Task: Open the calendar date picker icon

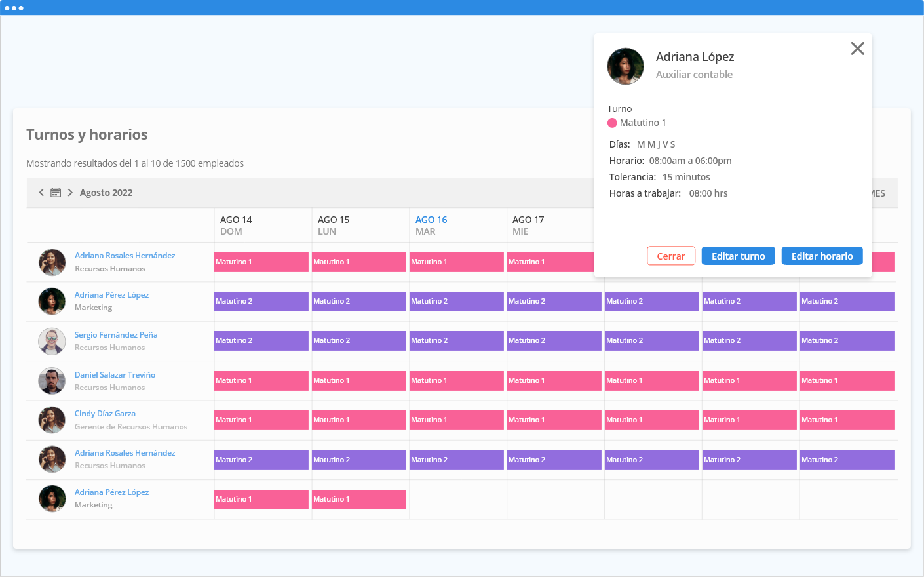Action: tap(56, 193)
